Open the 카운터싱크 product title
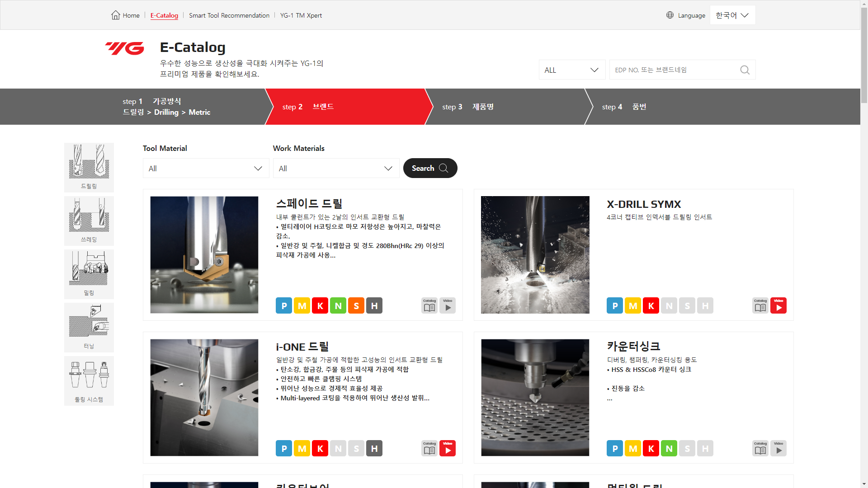Viewport: 868px width, 488px height. [633, 347]
